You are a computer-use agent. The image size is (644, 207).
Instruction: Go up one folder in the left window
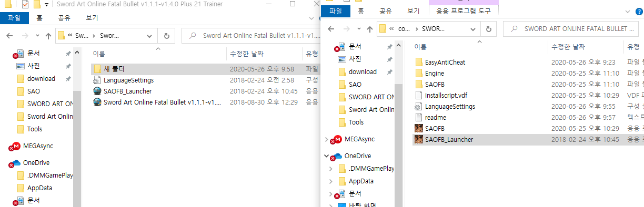click(x=48, y=36)
